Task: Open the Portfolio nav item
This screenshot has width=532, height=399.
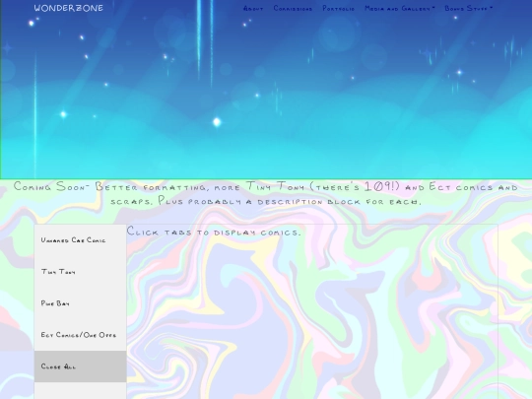Action: [x=338, y=9]
